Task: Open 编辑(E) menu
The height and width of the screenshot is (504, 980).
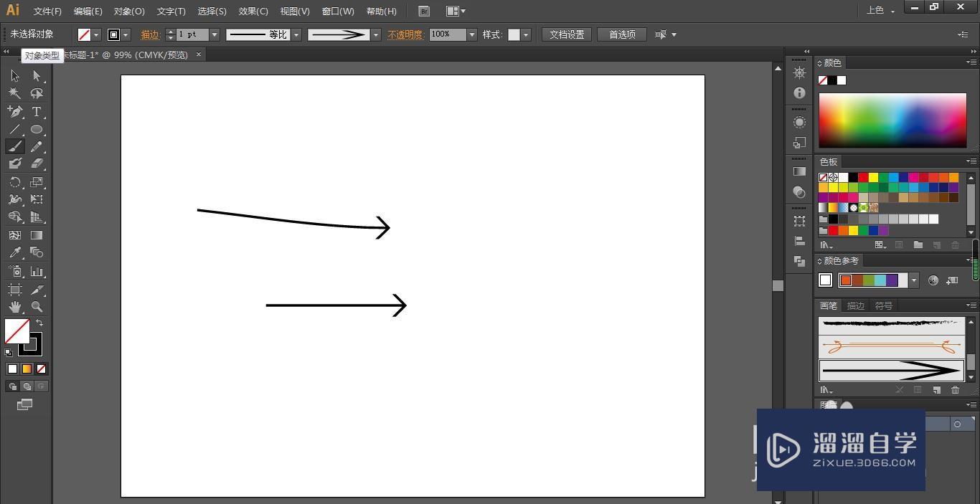Action: tap(88, 11)
